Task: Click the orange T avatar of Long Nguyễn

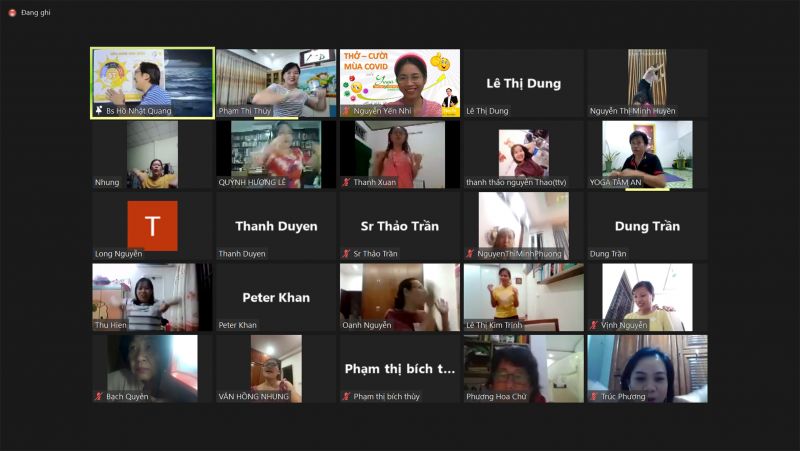Action: 152,226
